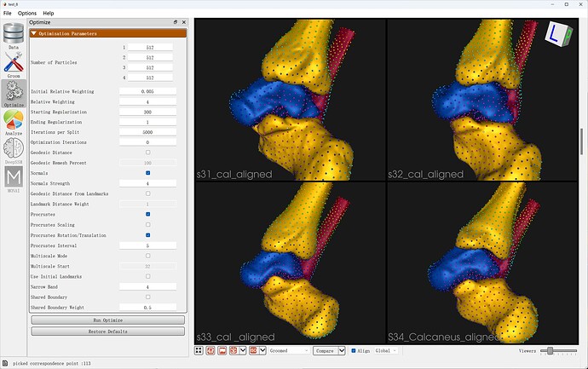Open the Analyze module

tap(14, 122)
